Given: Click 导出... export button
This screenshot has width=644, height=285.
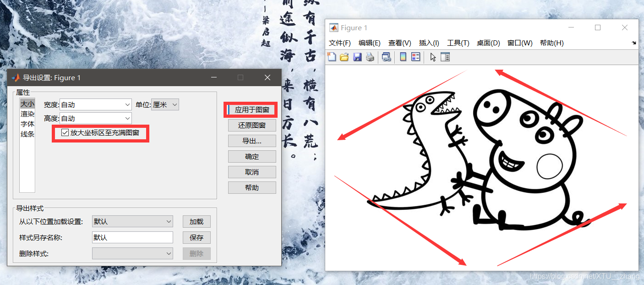Looking at the screenshot, I should click(252, 141).
